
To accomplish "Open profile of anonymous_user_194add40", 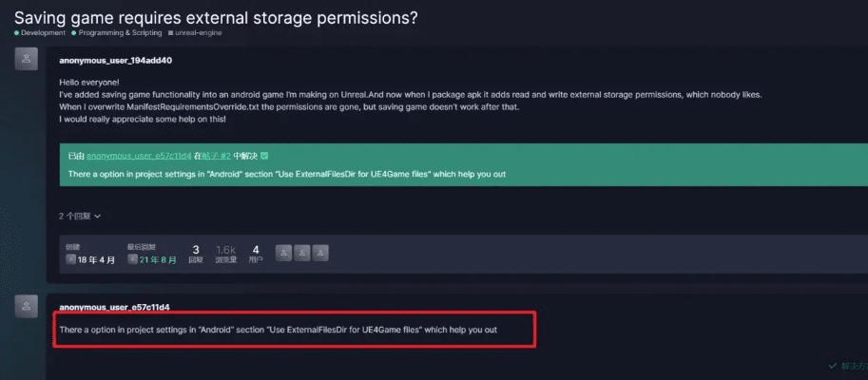I will tap(115, 60).
